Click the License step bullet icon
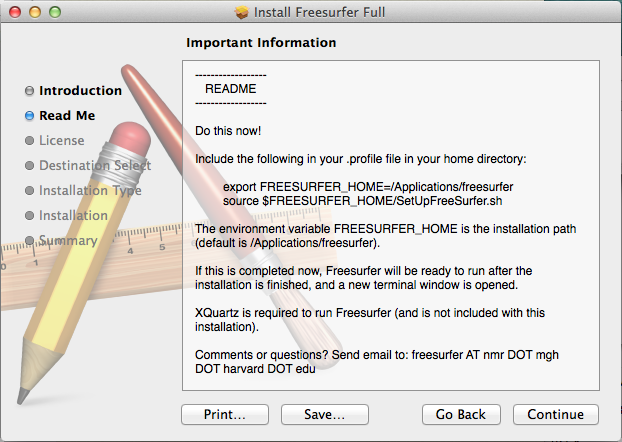This screenshot has height=442, width=622. coord(29,141)
